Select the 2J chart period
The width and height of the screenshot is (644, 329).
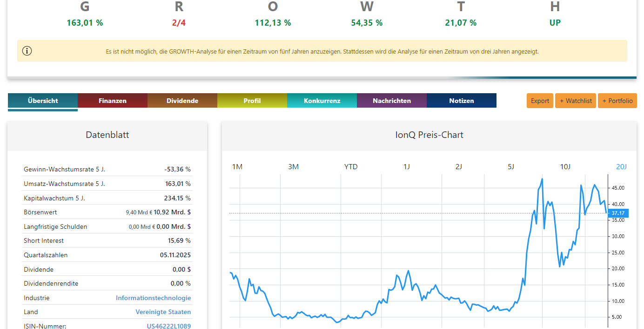tap(459, 166)
